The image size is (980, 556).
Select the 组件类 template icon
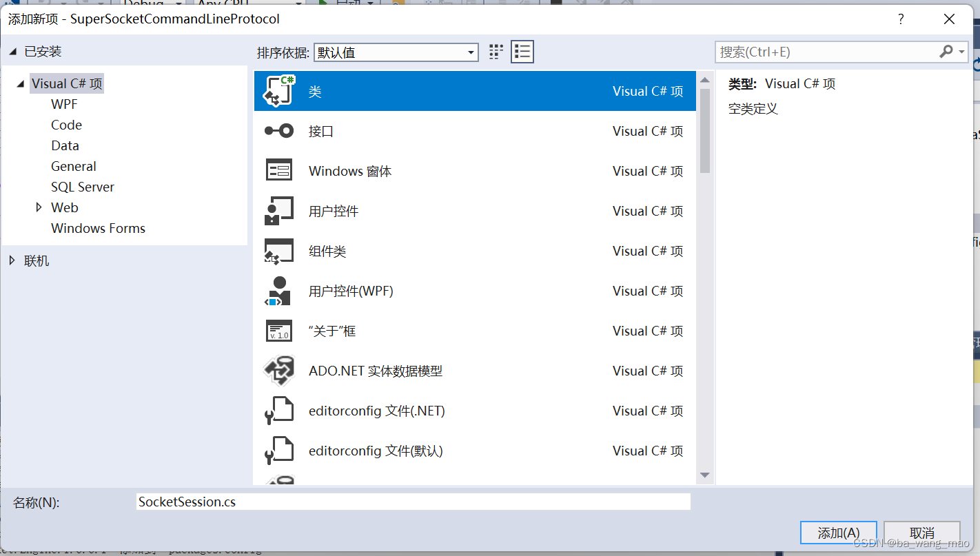[x=280, y=251]
